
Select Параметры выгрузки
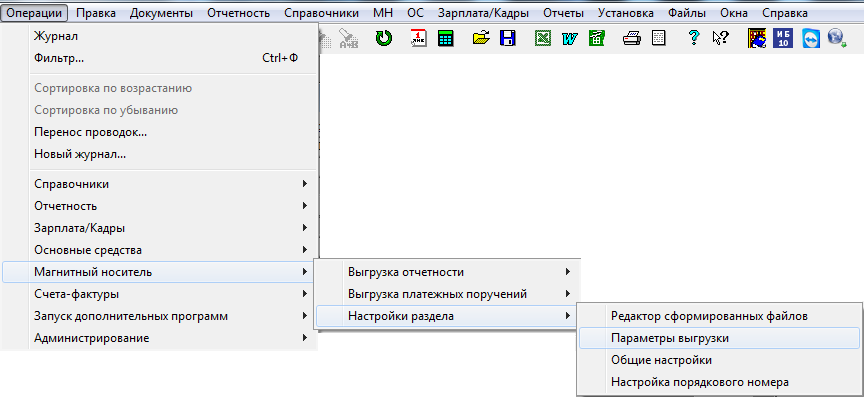(719, 338)
